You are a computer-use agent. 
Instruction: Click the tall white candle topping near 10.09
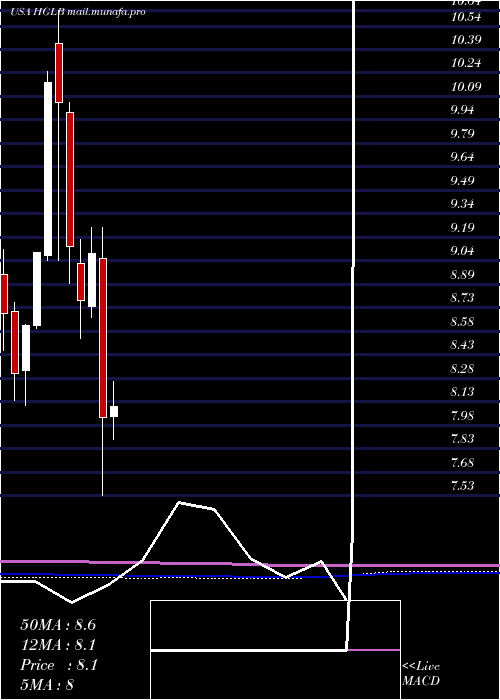pyautogui.click(x=48, y=169)
